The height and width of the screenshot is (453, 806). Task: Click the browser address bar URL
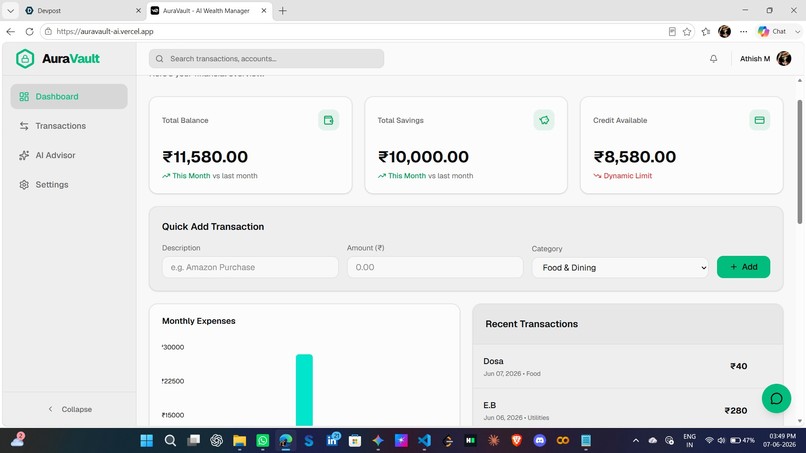tap(105, 31)
